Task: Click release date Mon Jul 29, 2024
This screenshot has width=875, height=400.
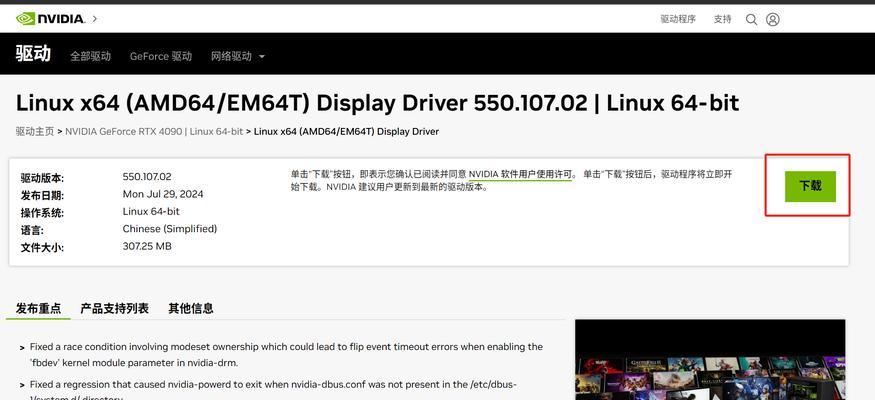Action: (x=163, y=194)
